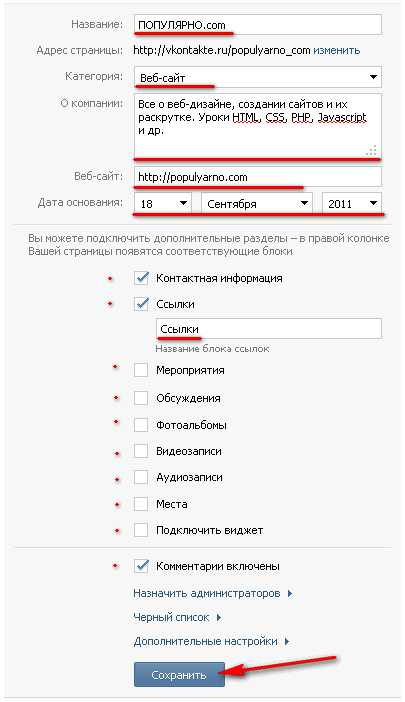Enable the Обсуждения checkbox

coord(141,398)
